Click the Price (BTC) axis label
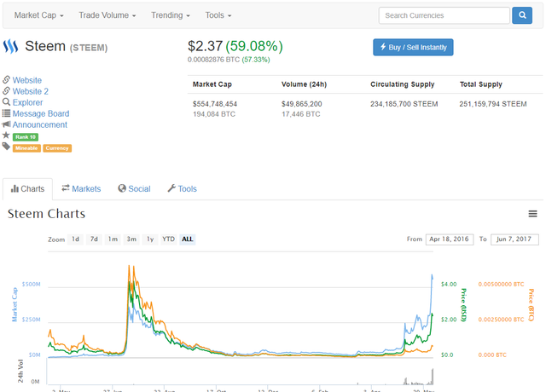The image size is (546, 392). (x=531, y=305)
